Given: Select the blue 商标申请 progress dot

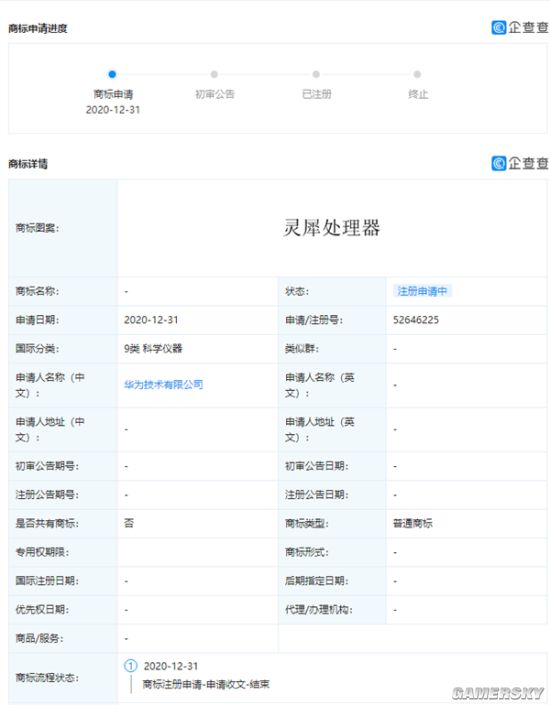Looking at the screenshot, I should point(112,74).
